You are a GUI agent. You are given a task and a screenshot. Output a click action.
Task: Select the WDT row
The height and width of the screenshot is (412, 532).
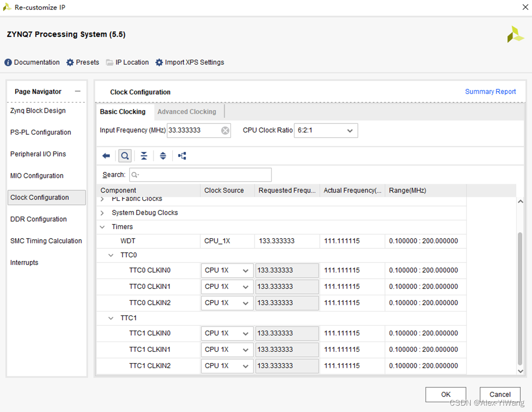(x=281, y=241)
